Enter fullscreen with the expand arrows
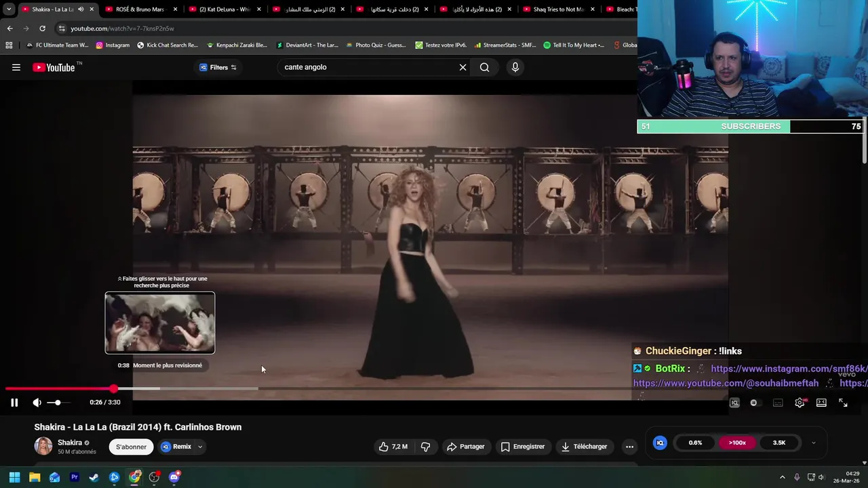The width and height of the screenshot is (868, 488). [x=843, y=403]
